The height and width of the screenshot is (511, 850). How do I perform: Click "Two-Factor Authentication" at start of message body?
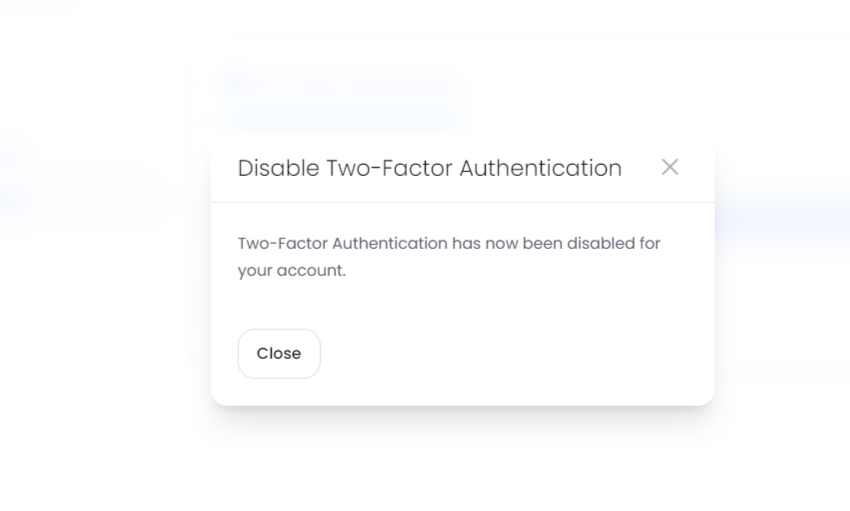tap(342, 243)
